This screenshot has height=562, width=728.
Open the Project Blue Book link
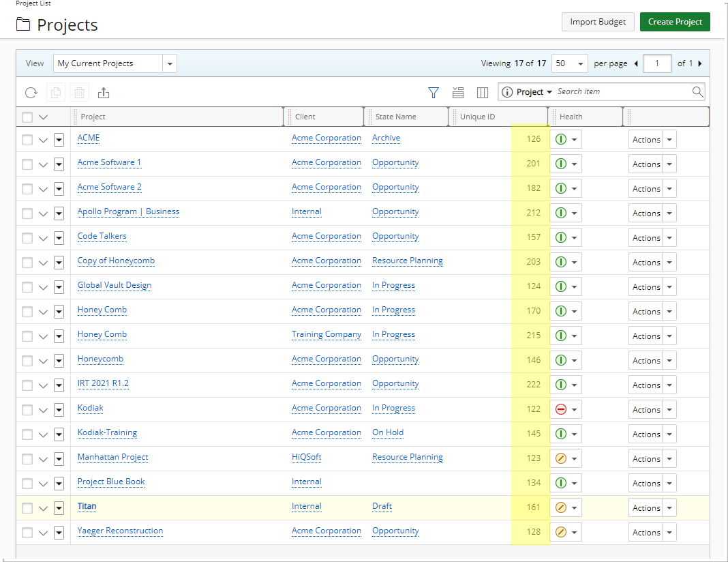pos(111,482)
